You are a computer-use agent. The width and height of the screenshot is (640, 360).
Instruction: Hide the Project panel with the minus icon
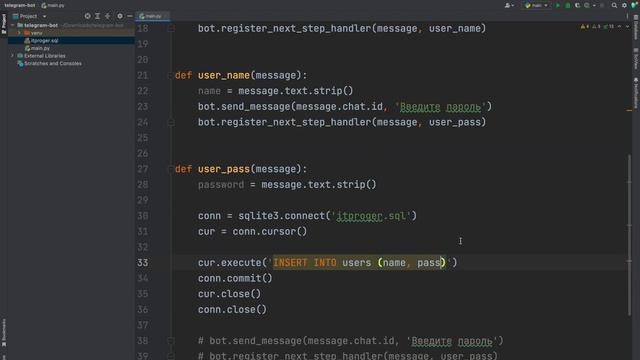click(x=129, y=16)
